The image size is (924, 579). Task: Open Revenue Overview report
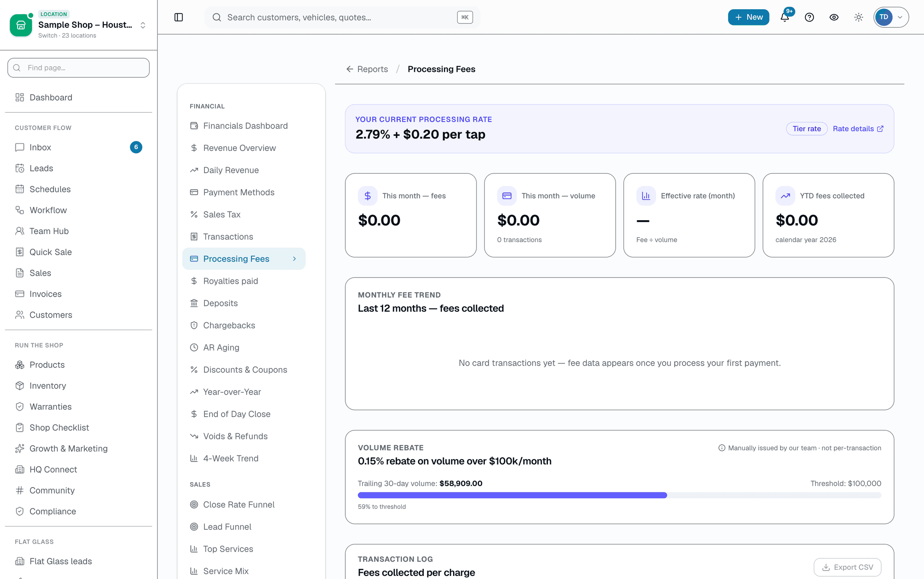pyautogui.click(x=244, y=148)
